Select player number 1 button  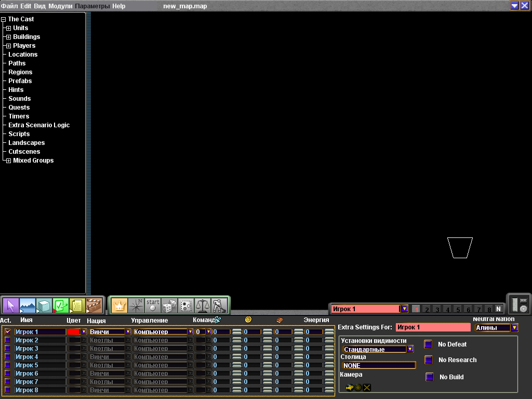click(x=416, y=309)
